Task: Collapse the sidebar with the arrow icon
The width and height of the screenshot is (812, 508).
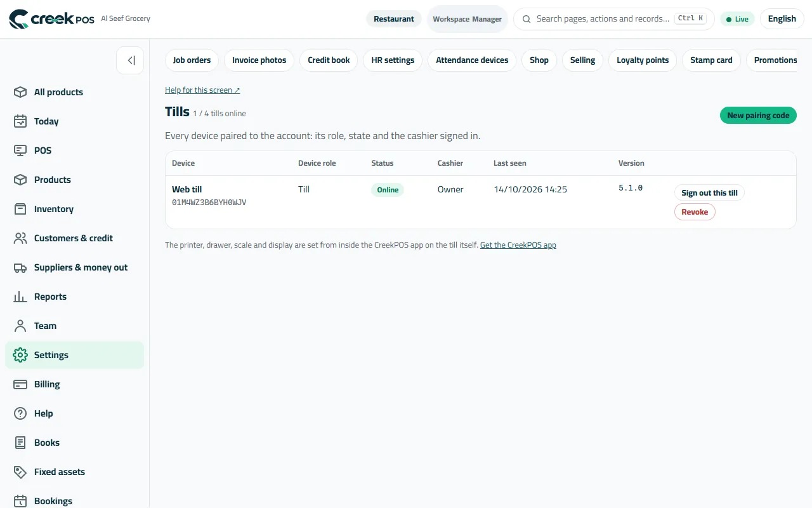Action: coord(130,60)
